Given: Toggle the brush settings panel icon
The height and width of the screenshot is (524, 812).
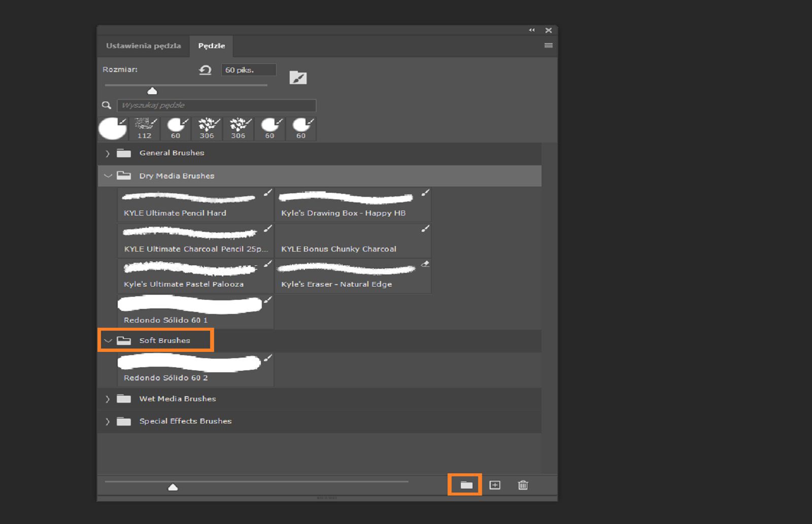Looking at the screenshot, I should tap(298, 78).
